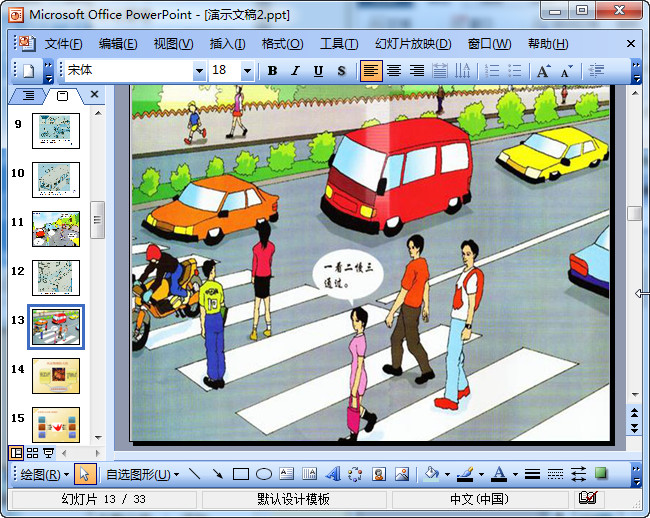Start slide show from current slide icon
The image size is (650, 518).
pos(49,453)
